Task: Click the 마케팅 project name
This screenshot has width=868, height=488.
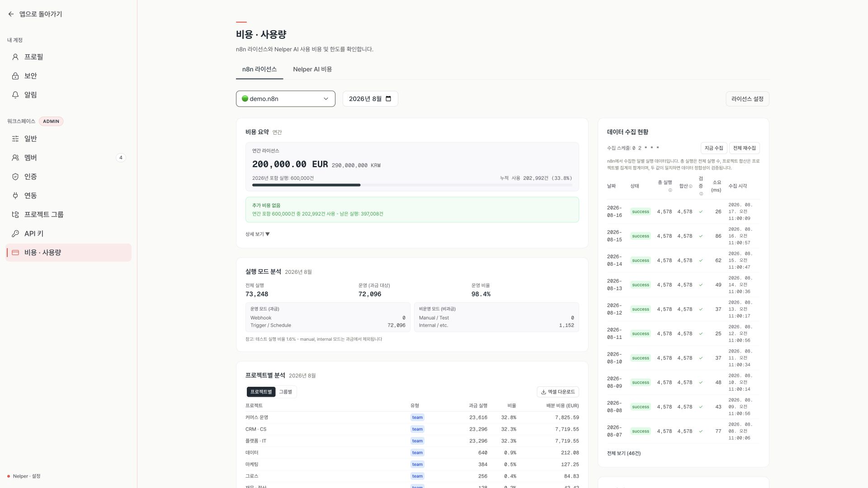Action: pos(252,465)
